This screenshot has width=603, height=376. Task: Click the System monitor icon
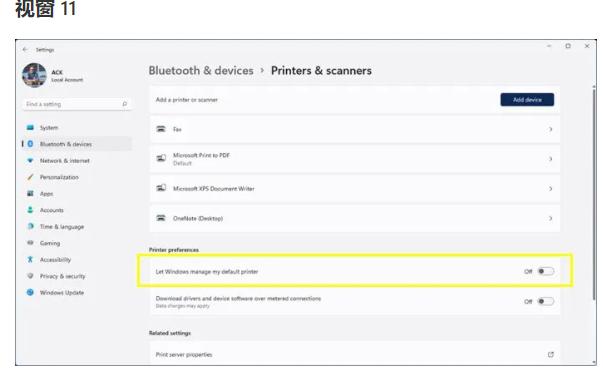coord(30,127)
